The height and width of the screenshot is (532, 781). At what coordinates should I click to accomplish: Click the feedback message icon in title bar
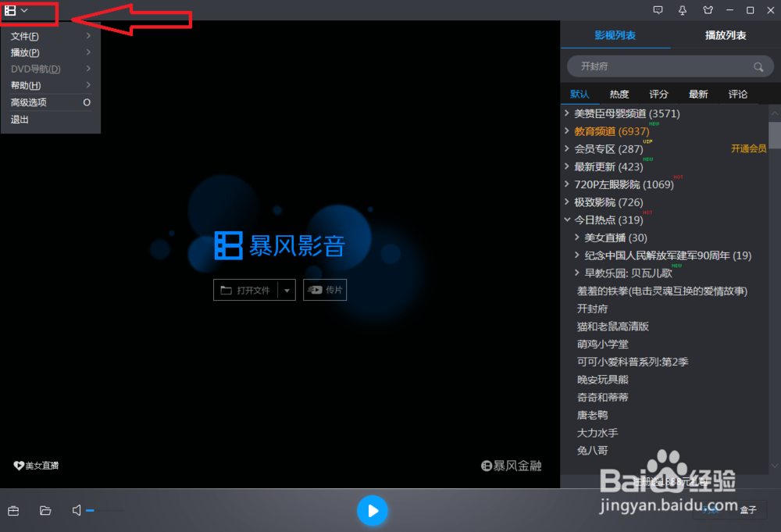(x=658, y=10)
